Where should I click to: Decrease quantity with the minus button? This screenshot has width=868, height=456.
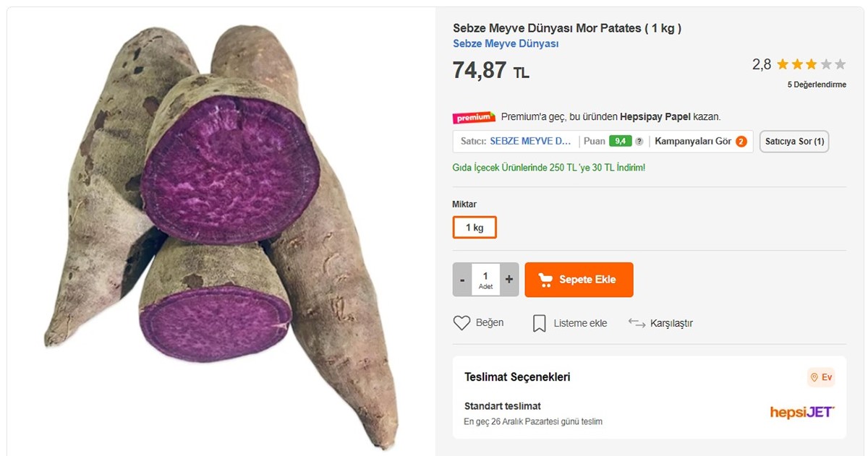tap(463, 279)
